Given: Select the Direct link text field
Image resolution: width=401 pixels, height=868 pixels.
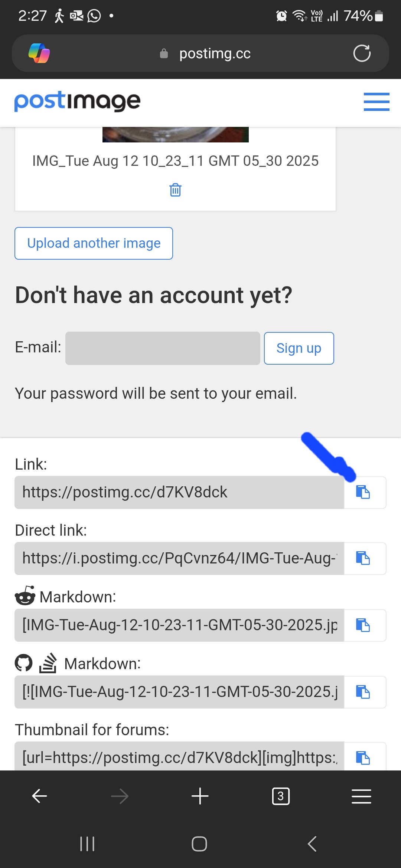Looking at the screenshot, I should coord(179,558).
